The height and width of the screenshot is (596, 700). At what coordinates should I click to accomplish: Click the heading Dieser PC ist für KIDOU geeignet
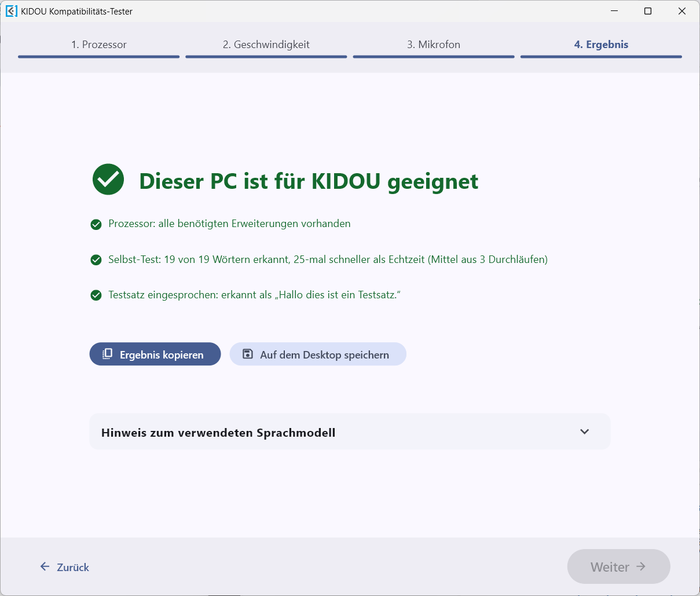[x=309, y=181]
